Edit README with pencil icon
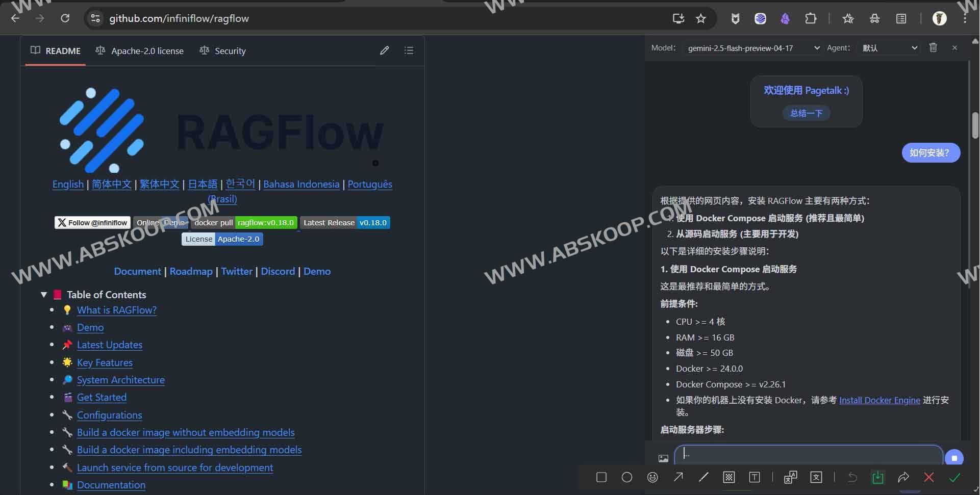The image size is (980, 495). [384, 50]
